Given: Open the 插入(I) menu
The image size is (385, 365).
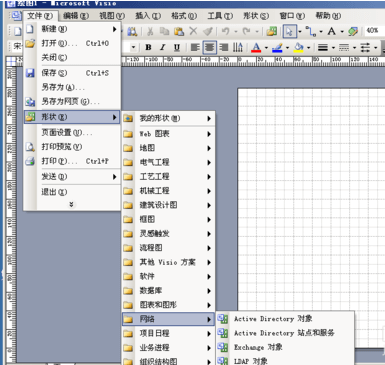Looking at the screenshot, I should [148, 15].
